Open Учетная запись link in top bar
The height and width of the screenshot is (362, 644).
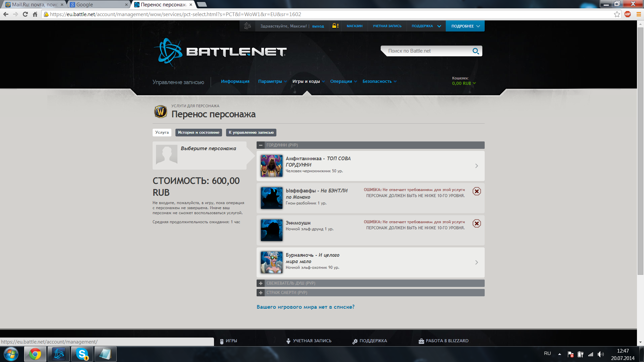click(x=387, y=26)
